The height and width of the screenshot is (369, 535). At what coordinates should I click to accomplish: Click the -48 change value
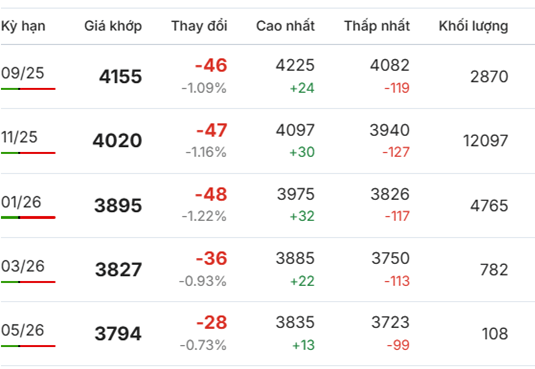click(211, 194)
